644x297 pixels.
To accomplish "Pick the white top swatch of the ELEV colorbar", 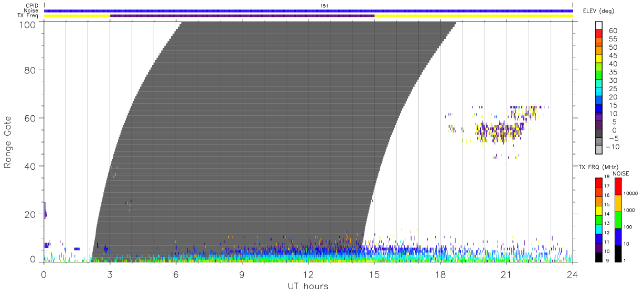I will click(598, 26).
